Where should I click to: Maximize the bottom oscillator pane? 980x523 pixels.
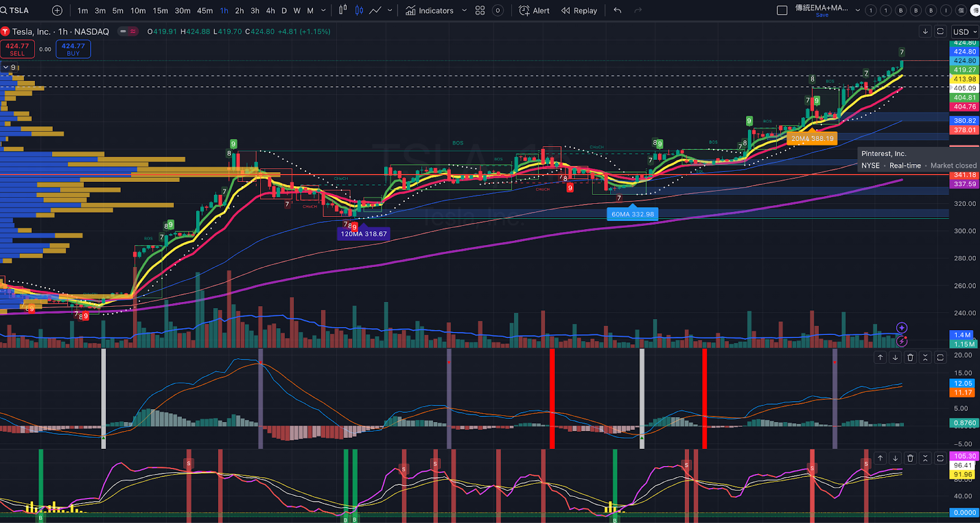[940, 458]
